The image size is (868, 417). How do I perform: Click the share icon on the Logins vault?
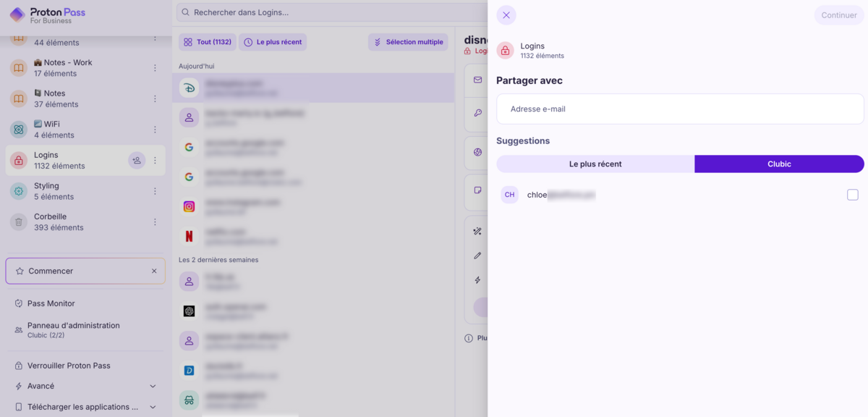click(x=137, y=160)
